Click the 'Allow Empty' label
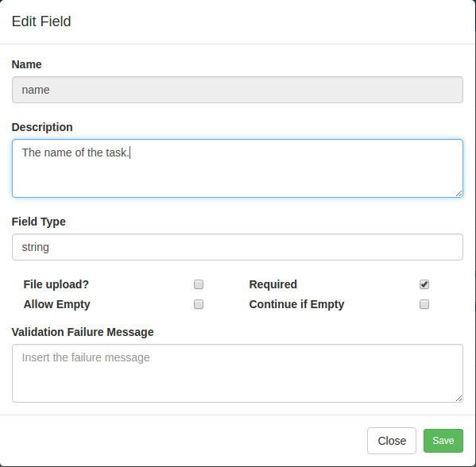 (56, 304)
